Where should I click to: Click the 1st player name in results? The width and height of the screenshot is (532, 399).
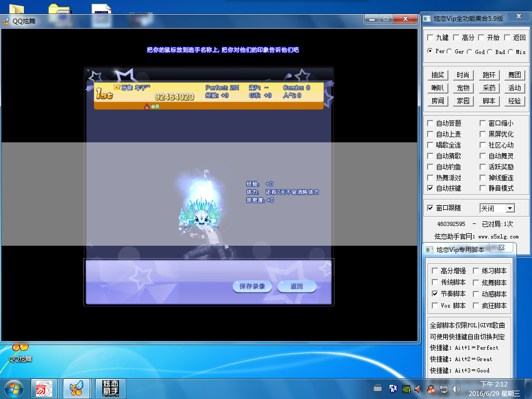tap(136, 88)
